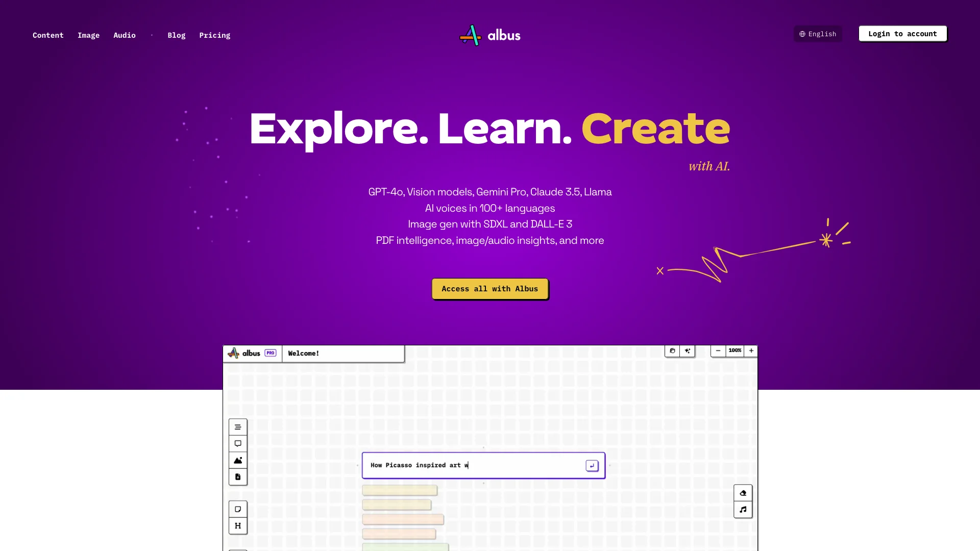Toggle the PRO badge on Albus logo
This screenshot has width=980, height=551.
pyautogui.click(x=270, y=353)
